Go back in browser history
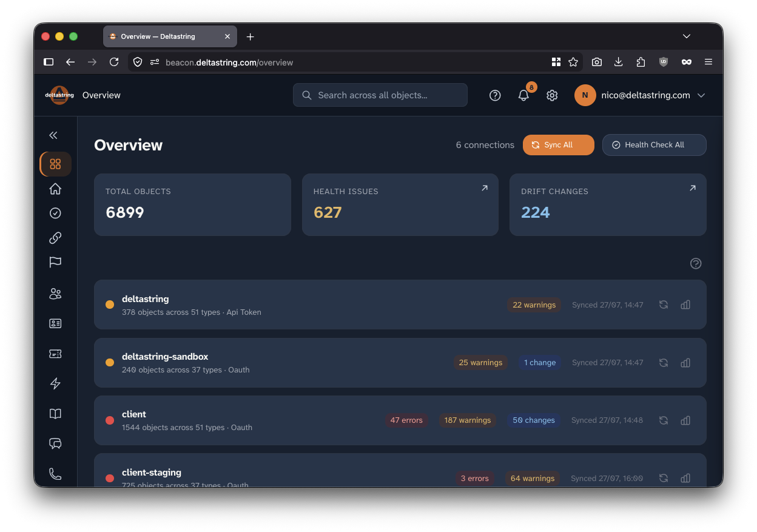 (70, 62)
